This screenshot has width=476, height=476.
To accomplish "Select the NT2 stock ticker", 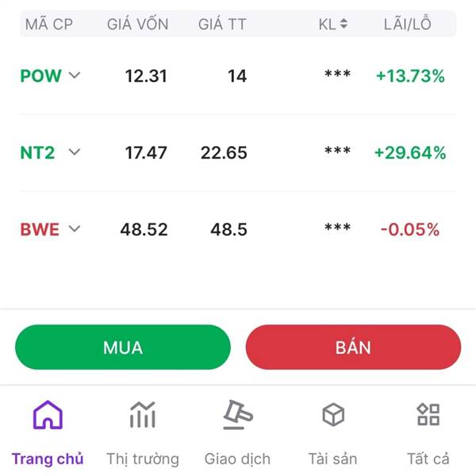I will pyautogui.click(x=37, y=152).
